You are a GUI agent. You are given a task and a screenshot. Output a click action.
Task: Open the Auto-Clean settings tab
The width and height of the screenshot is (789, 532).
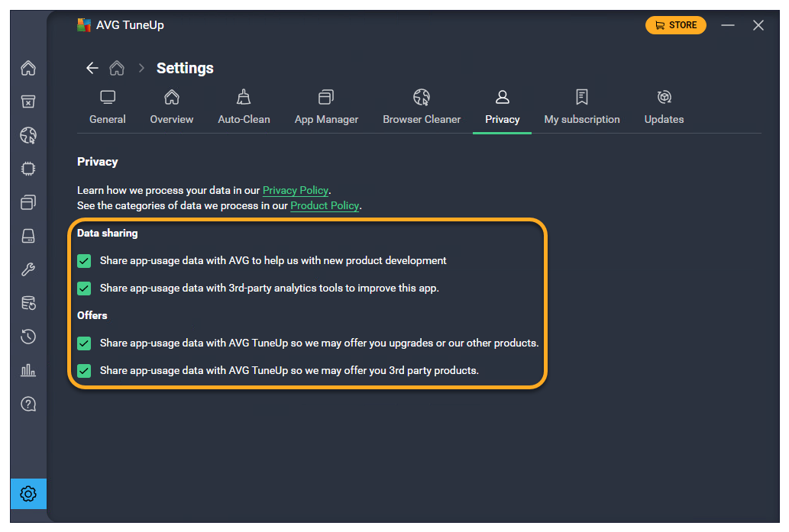coord(244,108)
